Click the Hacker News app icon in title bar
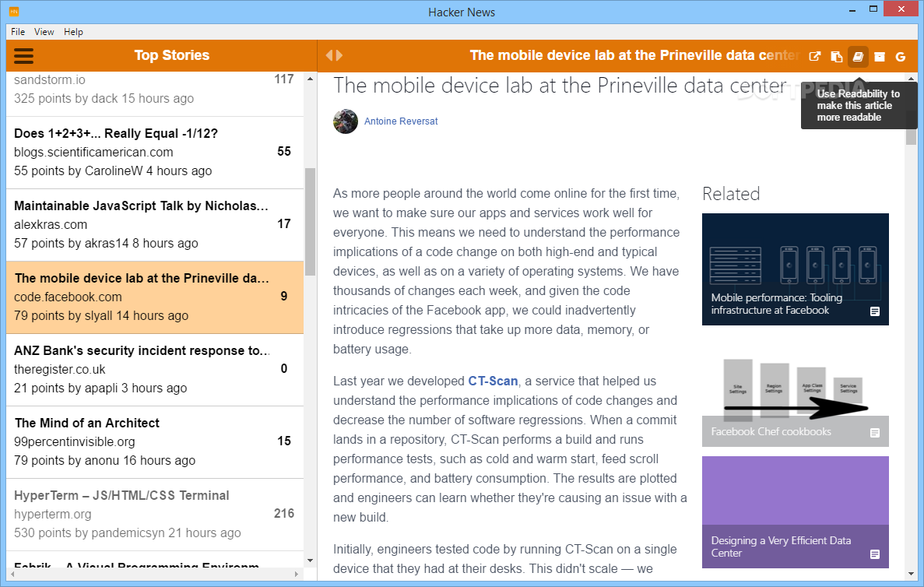 click(14, 11)
